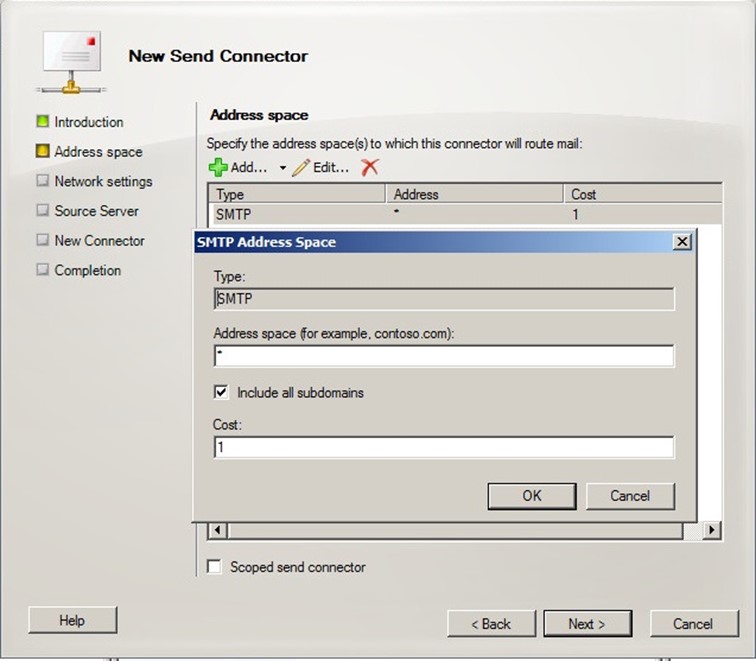Click the Cost column header
This screenshot has height=661, width=756.
643,194
